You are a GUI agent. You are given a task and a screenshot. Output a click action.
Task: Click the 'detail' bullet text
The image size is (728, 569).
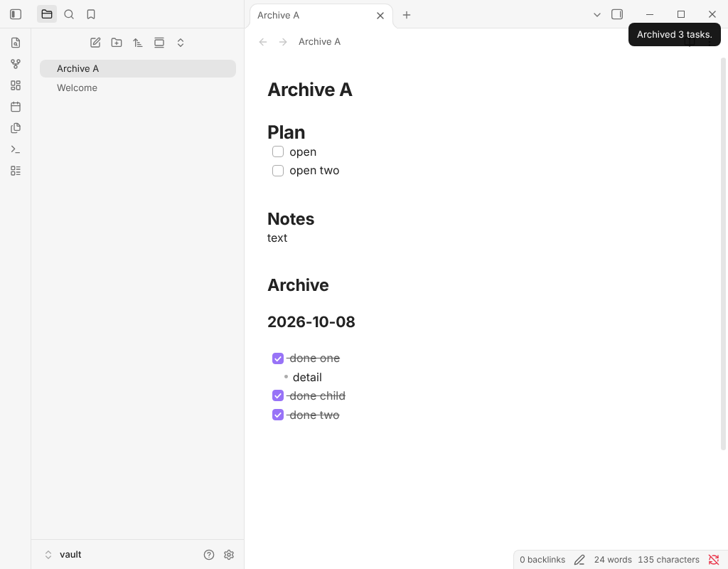(307, 377)
